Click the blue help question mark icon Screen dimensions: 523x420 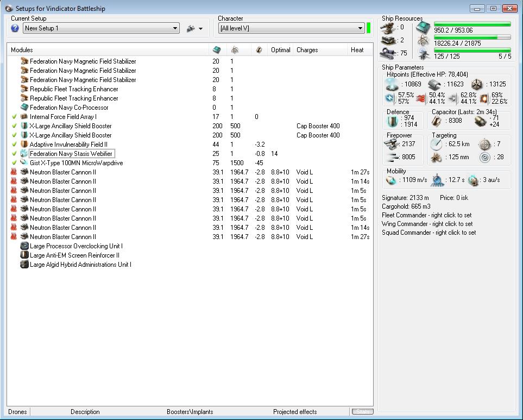(x=15, y=28)
